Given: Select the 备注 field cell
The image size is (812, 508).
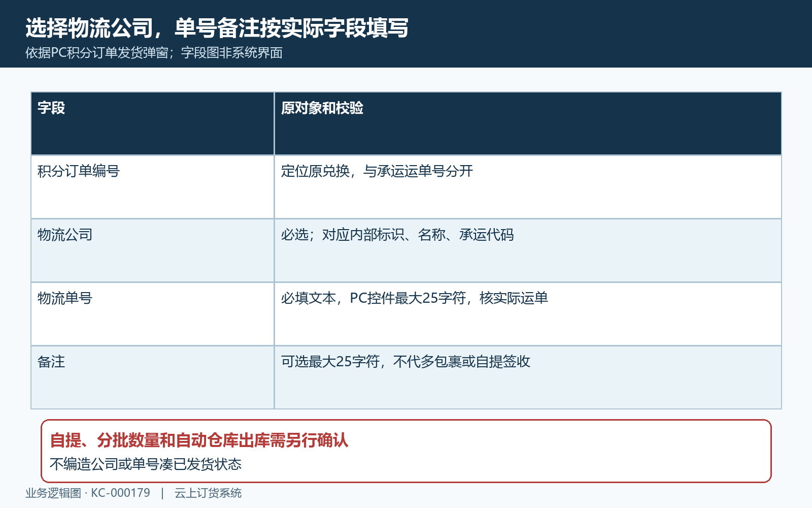Looking at the screenshot, I should point(152,377).
